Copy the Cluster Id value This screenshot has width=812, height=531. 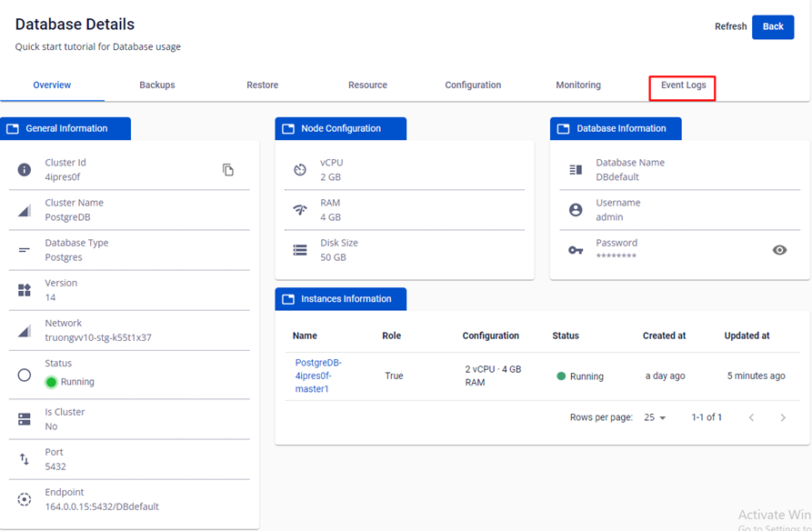pos(228,170)
